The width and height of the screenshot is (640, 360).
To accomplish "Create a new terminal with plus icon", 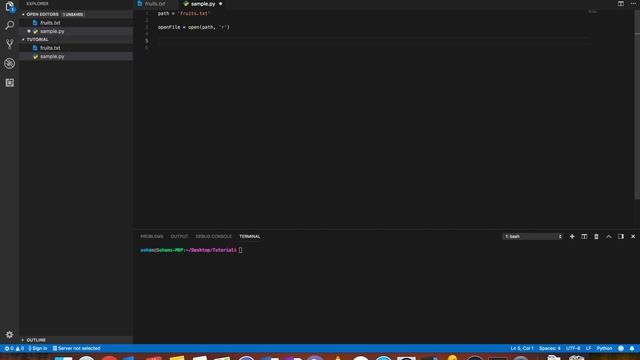I will point(572,236).
